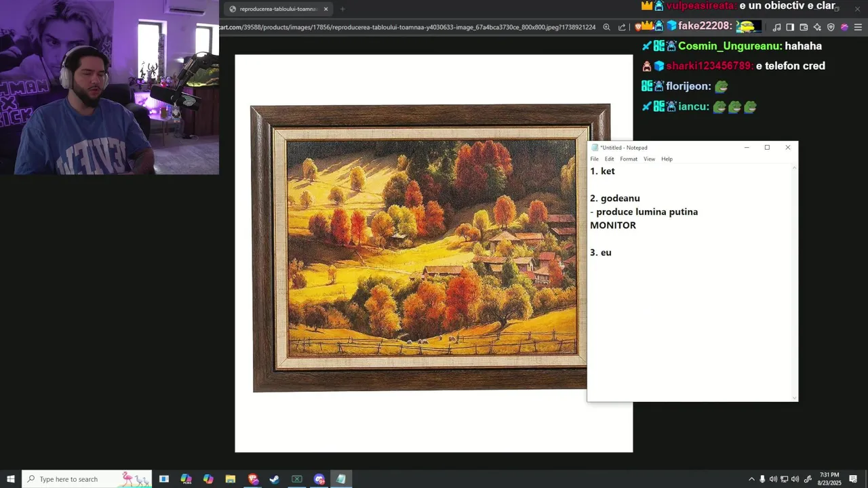
Task: Place cursor on the "1. ket" line
Action: tap(602, 171)
